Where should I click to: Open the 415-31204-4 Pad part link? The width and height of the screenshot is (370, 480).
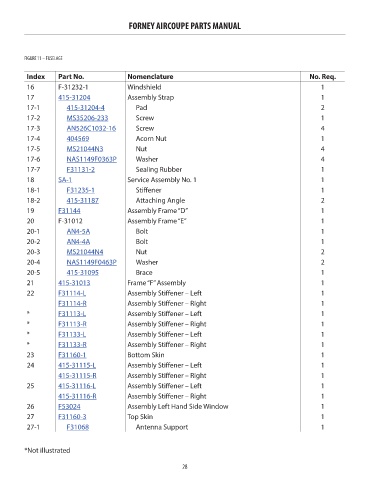click(x=85, y=108)
